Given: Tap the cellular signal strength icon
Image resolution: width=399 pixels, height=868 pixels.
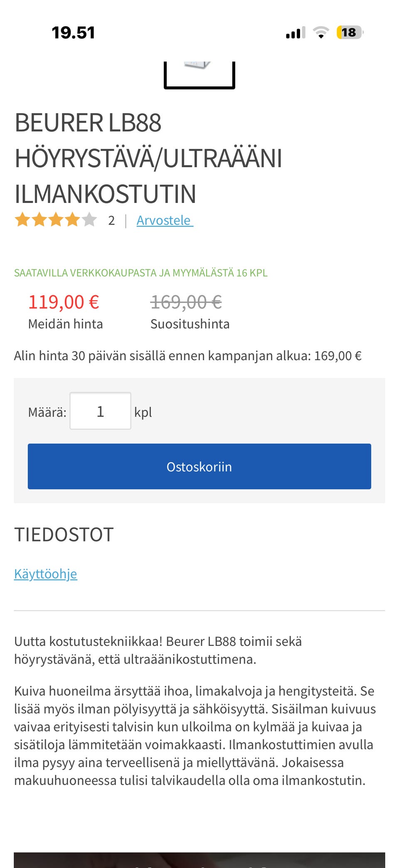Looking at the screenshot, I should [x=296, y=32].
